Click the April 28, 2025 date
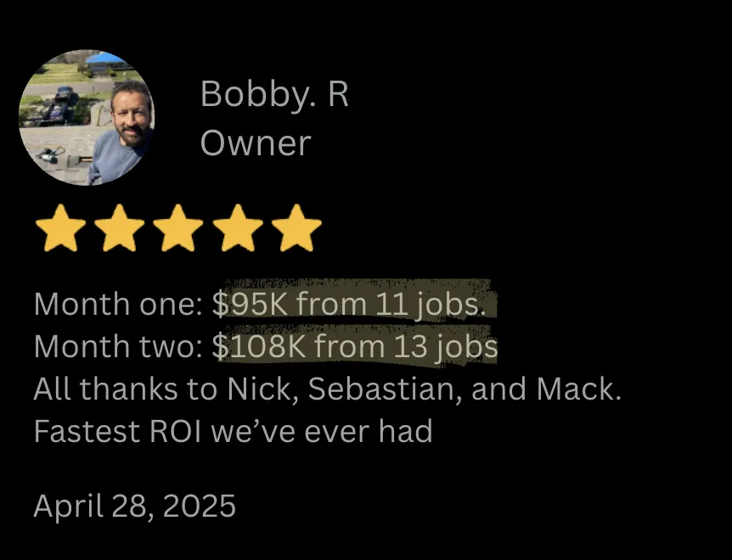732x560 pixels. point(134,506)
